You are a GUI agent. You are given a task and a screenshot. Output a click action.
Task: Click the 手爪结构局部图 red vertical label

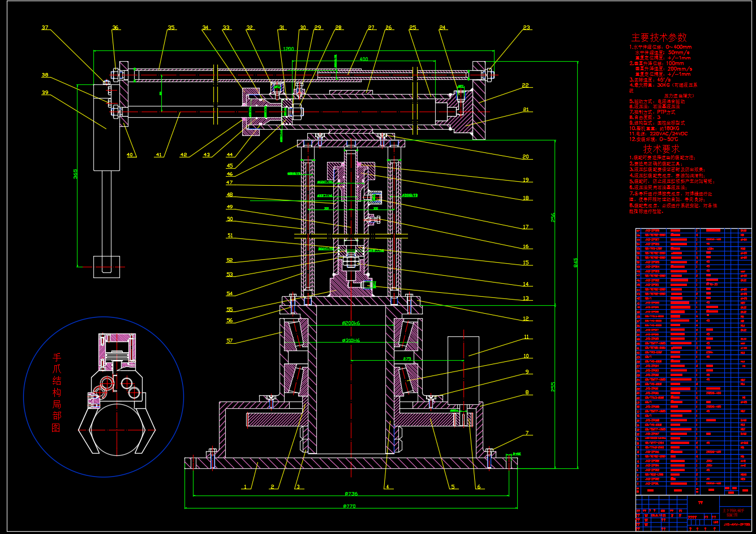point(57,393)
